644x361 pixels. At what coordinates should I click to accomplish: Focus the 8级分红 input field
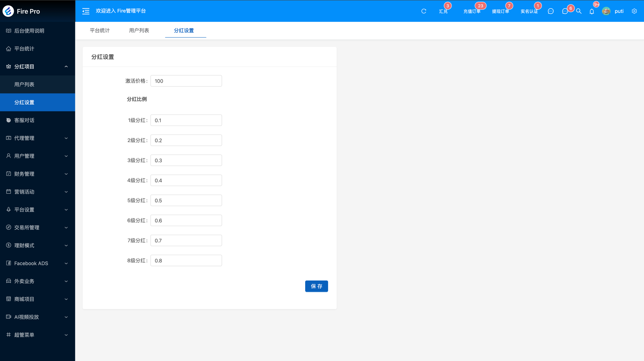(186, 261)
